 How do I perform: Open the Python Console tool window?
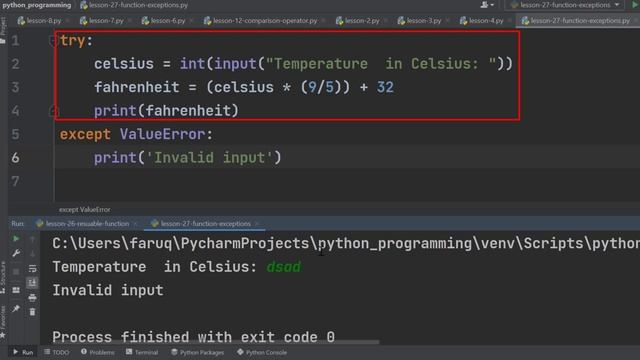pos(262,352)
